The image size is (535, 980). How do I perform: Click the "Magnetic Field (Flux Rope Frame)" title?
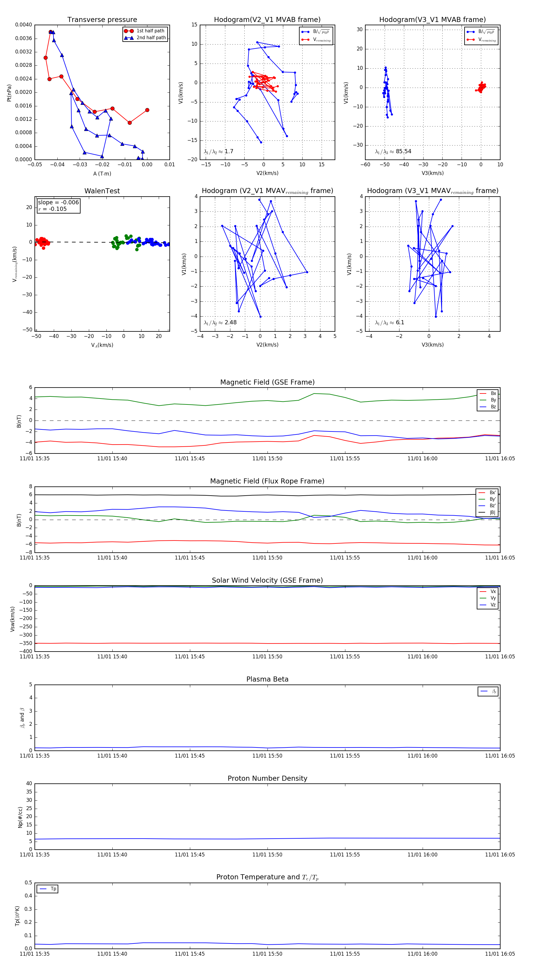pyautogui.click(x=267, y=481)
